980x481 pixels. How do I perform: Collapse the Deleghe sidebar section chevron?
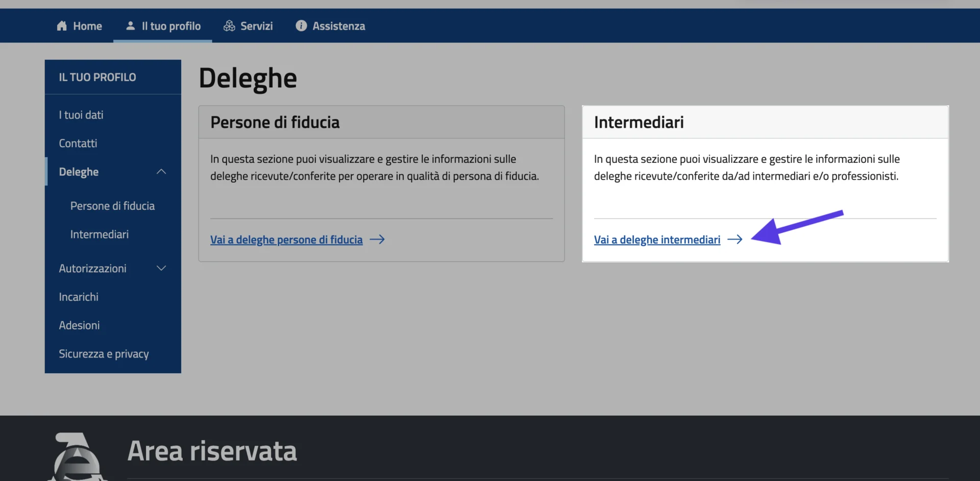click(x=161, y=172)
